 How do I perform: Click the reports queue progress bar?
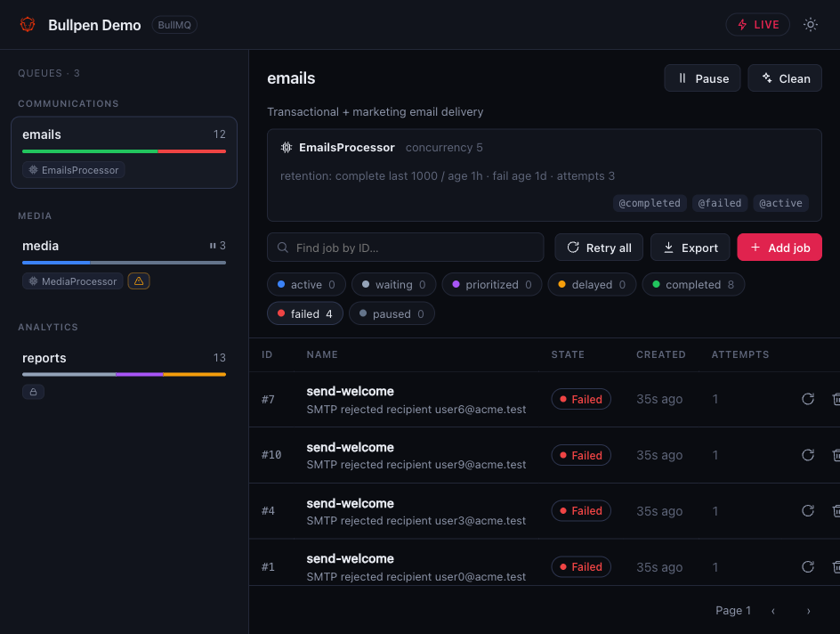click(124, 374)
